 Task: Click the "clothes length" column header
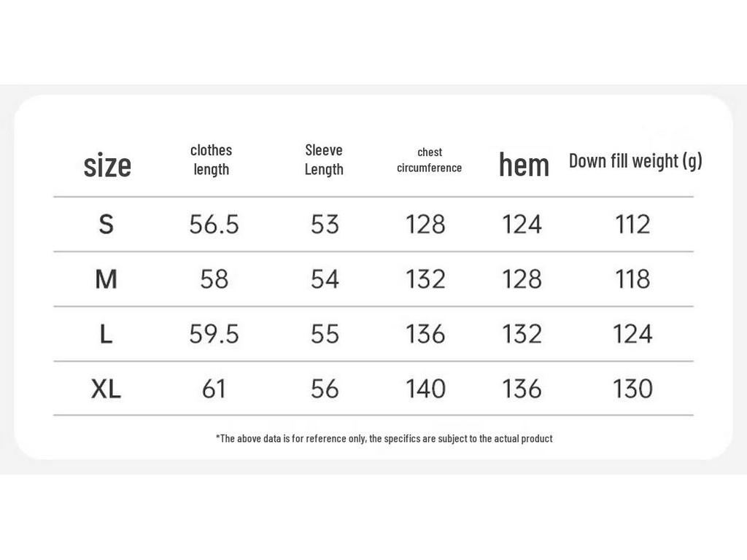point(211,160)
